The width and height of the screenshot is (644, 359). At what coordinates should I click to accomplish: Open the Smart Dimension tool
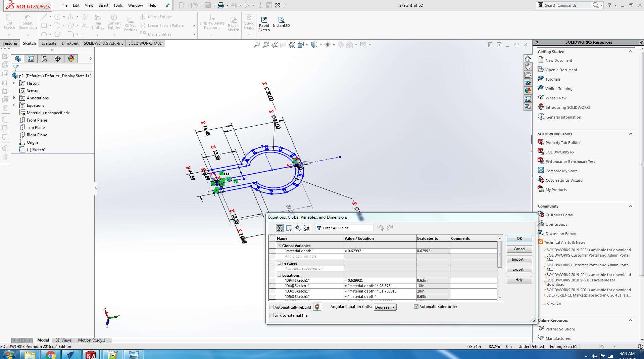coord(28,18)
